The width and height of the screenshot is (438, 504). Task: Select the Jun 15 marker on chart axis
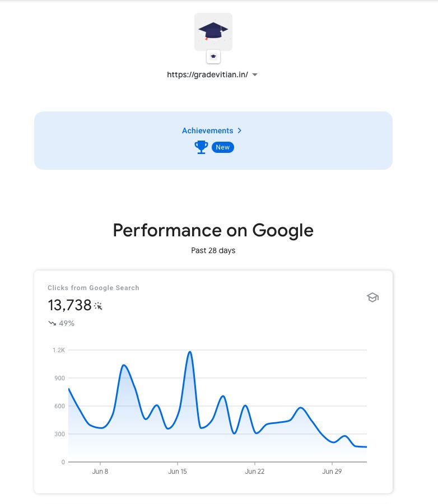point(178,471)
